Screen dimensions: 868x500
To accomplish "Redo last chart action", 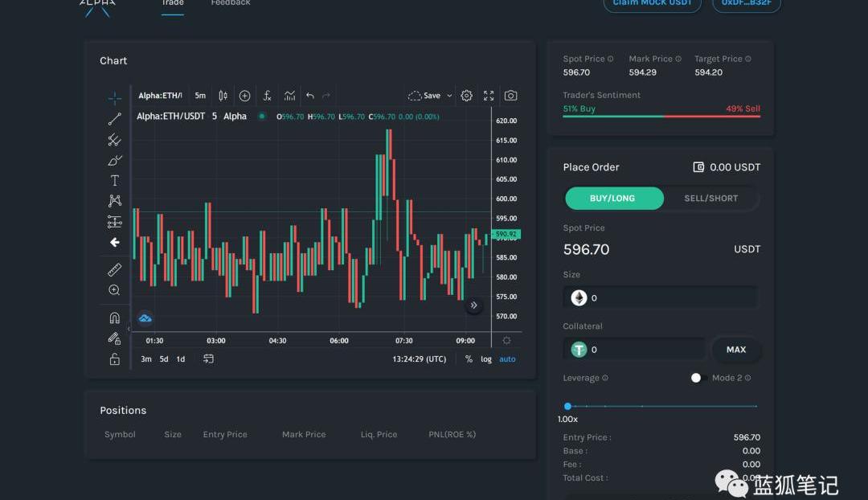I will pyautogui.click(x=326, y=96).
